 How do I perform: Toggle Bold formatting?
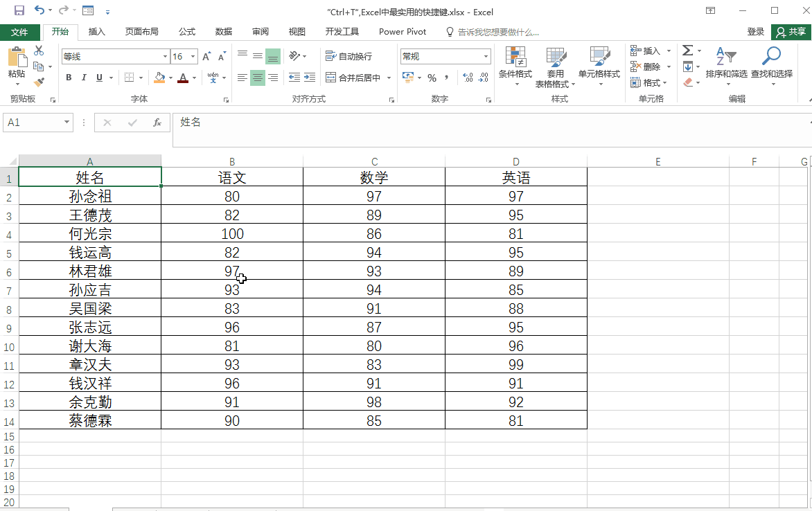69,78
